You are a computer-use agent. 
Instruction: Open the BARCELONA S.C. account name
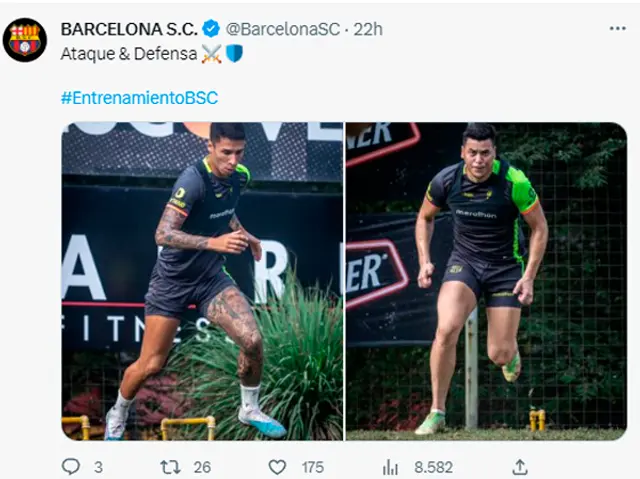129,29
